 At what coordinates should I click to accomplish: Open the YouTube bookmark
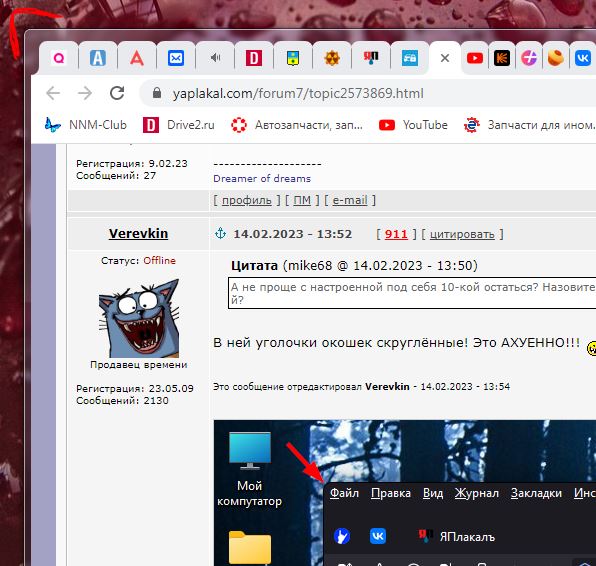(x=413, y=125)
